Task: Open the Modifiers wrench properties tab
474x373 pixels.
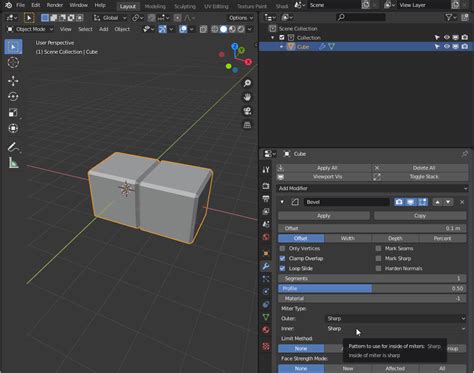Action: tap(266, 266)
